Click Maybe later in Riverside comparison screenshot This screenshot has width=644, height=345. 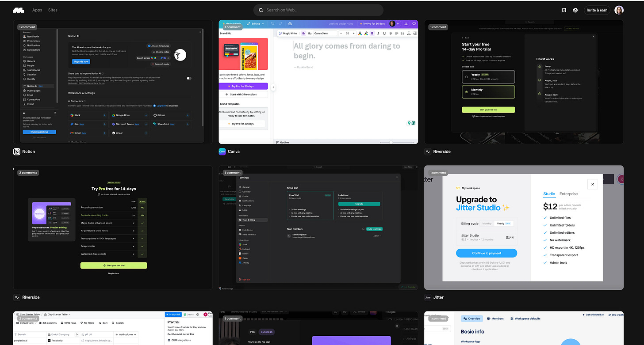tap(114, 273)
